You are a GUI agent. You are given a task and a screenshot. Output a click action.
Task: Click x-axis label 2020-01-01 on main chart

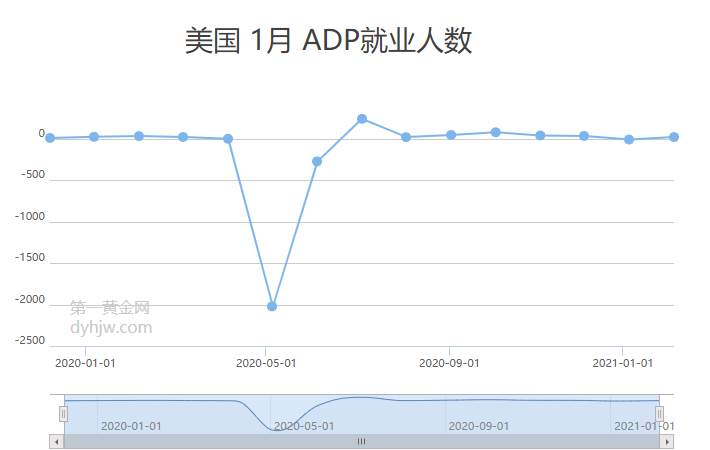85,363
